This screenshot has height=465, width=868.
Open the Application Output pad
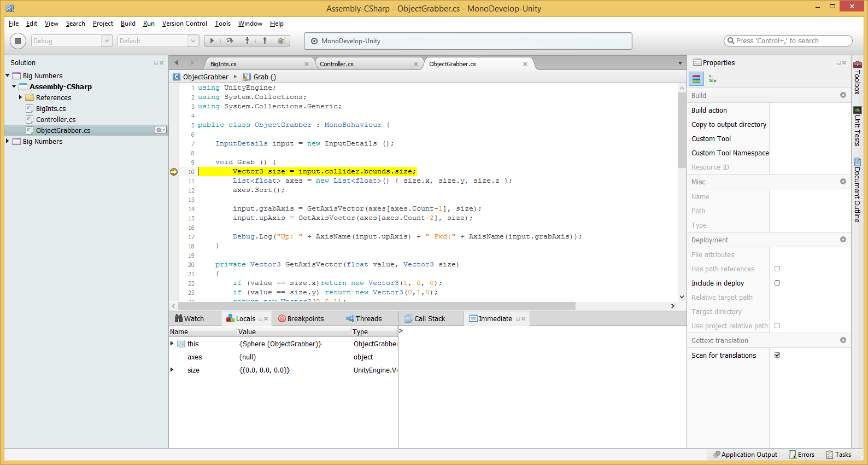pyautogui.click(x=745, y=455)
